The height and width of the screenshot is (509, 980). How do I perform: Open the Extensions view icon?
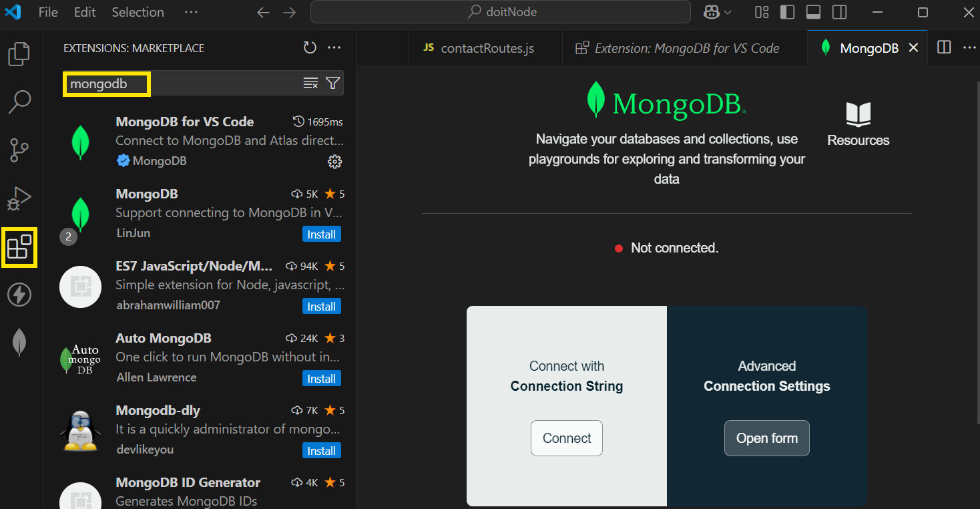pos(19,246)
